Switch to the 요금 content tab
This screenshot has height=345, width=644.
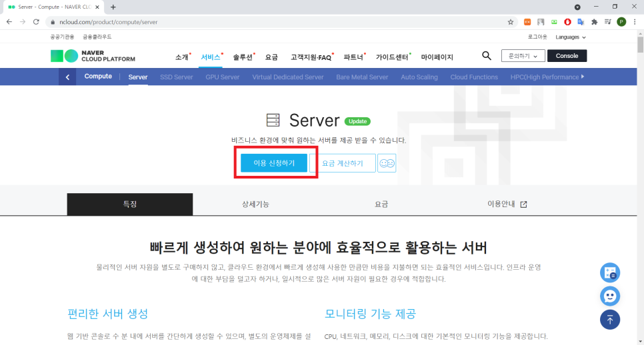381,204
